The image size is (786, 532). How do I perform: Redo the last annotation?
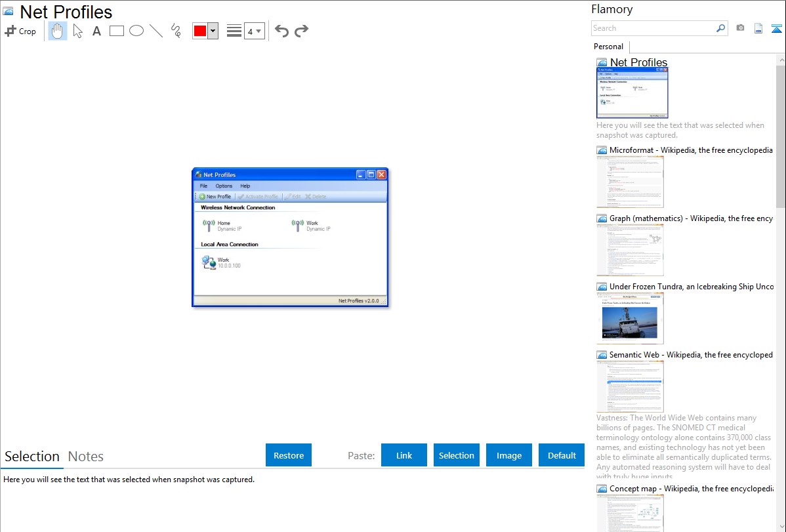[301, 31]
